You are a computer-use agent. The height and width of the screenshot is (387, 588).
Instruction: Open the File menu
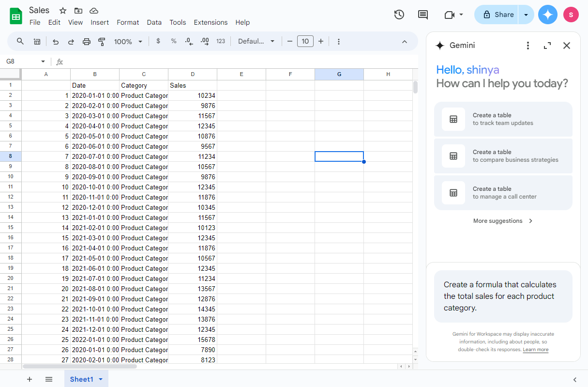tap(35, 22)
